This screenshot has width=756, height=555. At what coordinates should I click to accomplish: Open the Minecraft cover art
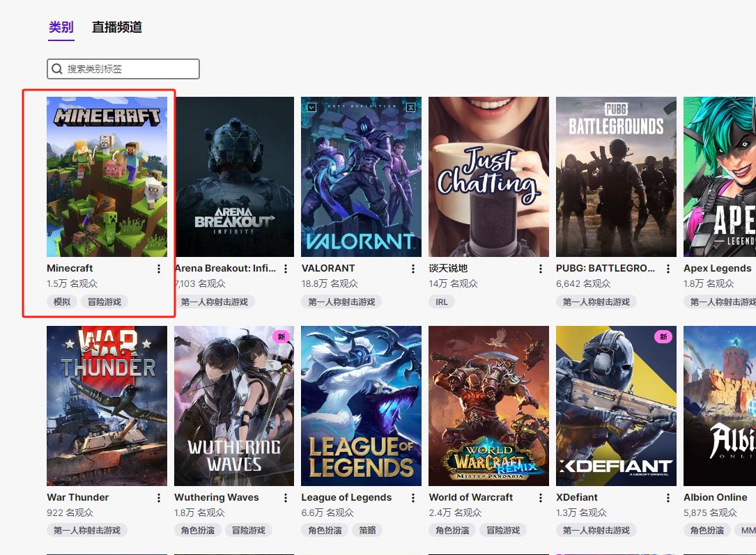click(107, 177)
